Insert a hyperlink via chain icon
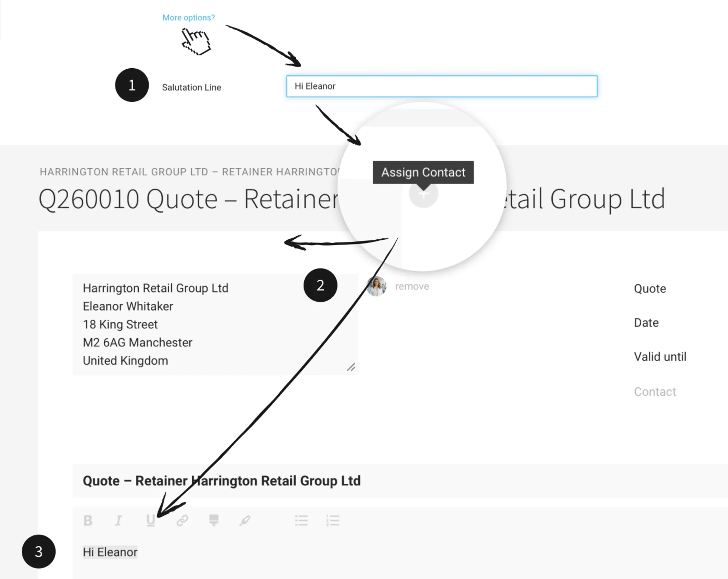 pyautogui.click(x=182, y=521)
